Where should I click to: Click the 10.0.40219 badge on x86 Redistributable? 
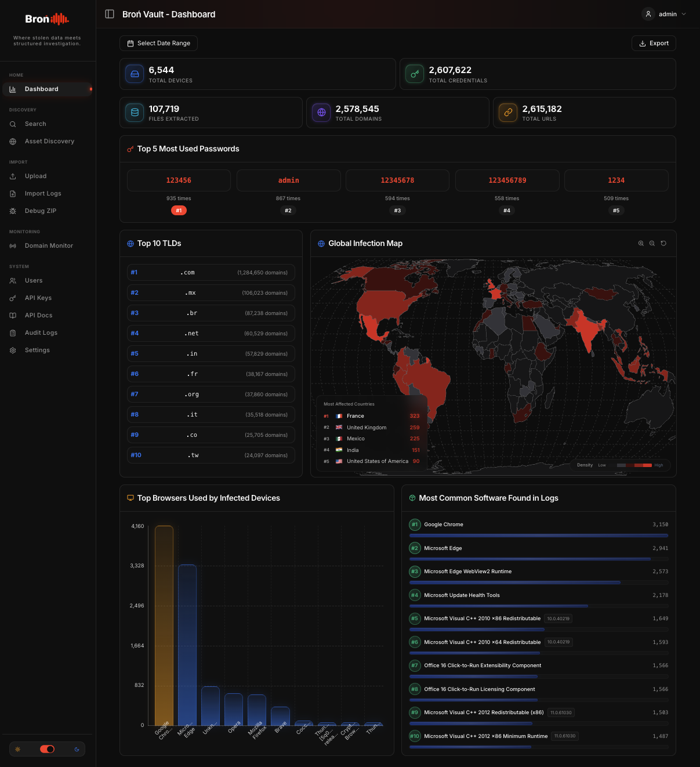[x=558, y=618]
